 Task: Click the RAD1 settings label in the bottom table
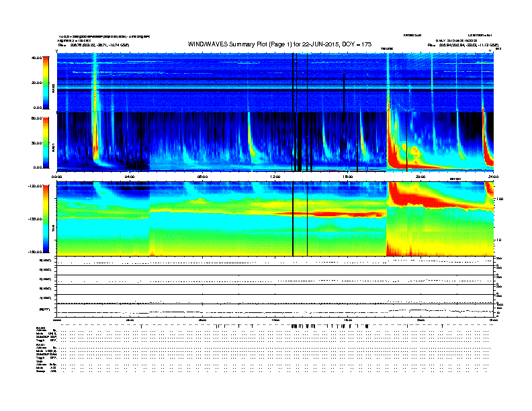tap(40, 345)
